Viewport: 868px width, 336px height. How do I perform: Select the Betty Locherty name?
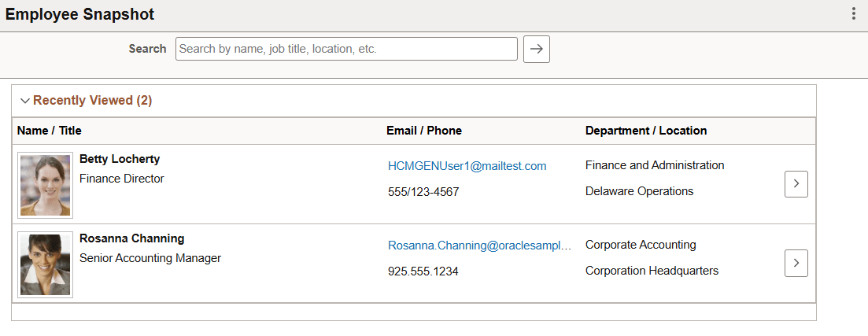pyautogui.click(x=120, y=159)
